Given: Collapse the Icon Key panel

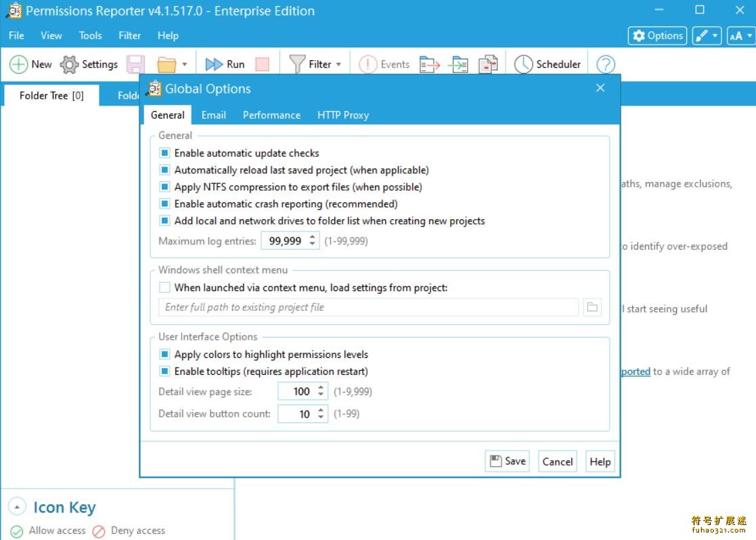Looking at the screenshot, I should [17, 507].
